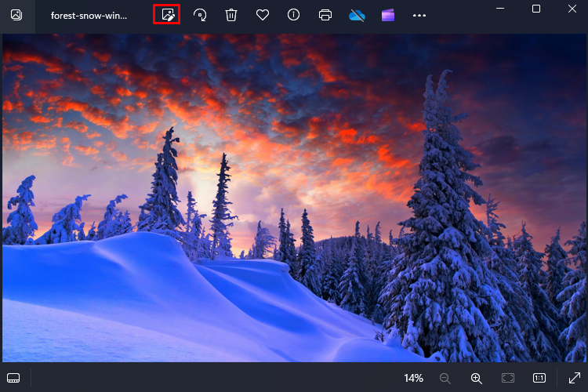The height and width of the screenshot is (392, 588).
Task: Open the Photos app gallery icon
Action: [x=16, y=15]
